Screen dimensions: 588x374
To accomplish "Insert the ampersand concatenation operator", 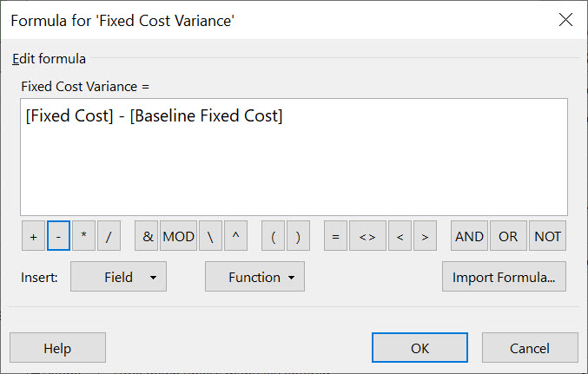I will (147, 236).
